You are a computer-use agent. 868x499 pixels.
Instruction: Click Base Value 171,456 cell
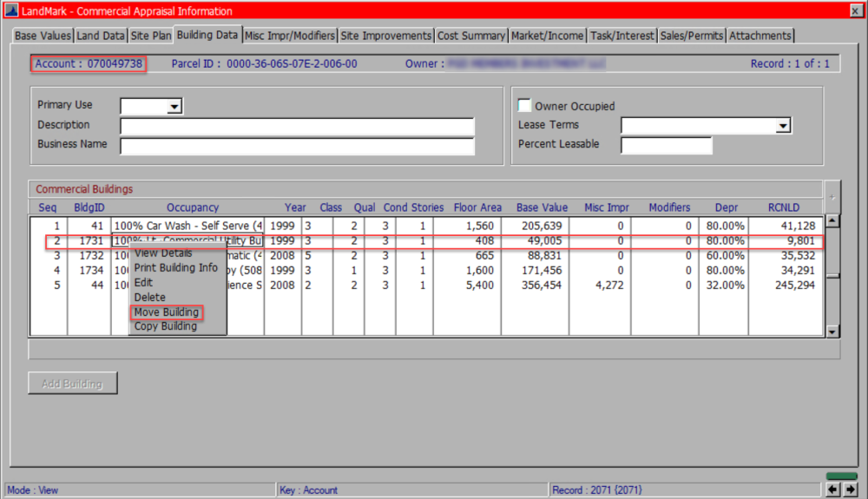542,271
